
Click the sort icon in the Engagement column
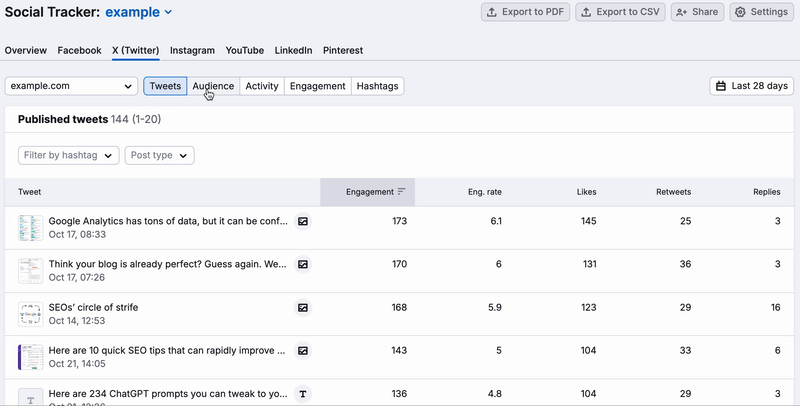pos(402,192)
